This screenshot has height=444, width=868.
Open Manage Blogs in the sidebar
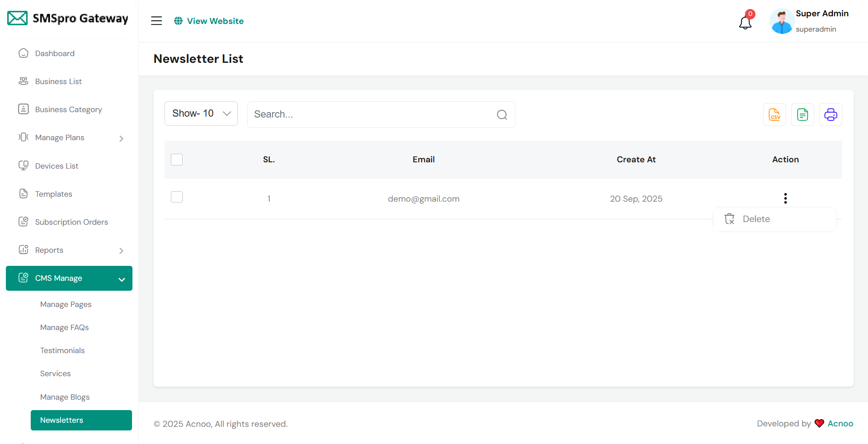click(65, 397)
